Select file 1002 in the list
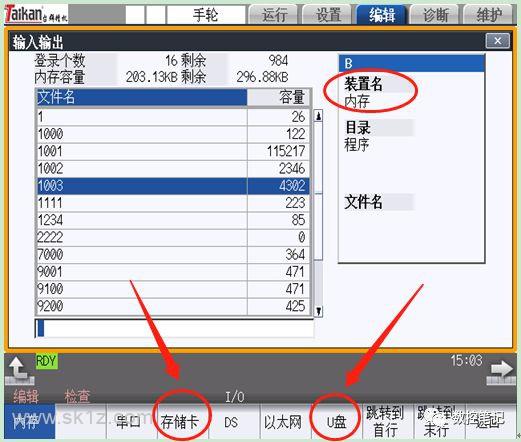521x442 pixels. [x=173, y=169]
